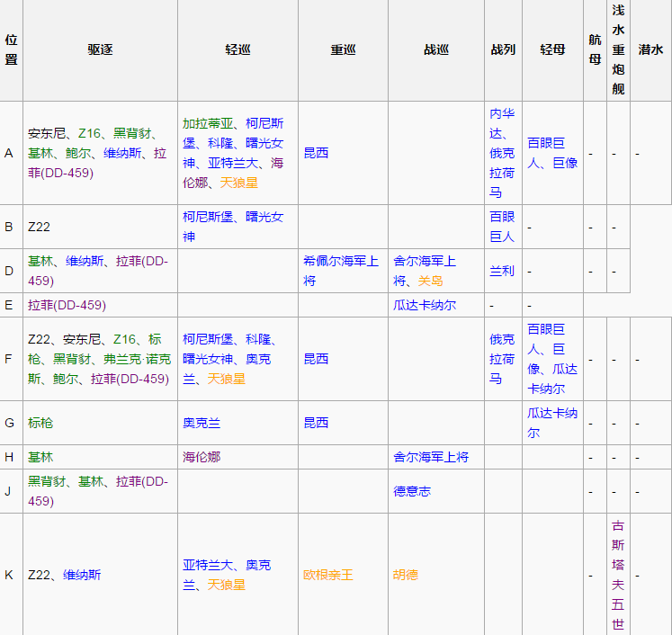Image resolution: width=672 pixels, height=635 pixels.
Task: Open the orange 胡德 link
Action: pyautogui.click(x=406, y=575)
